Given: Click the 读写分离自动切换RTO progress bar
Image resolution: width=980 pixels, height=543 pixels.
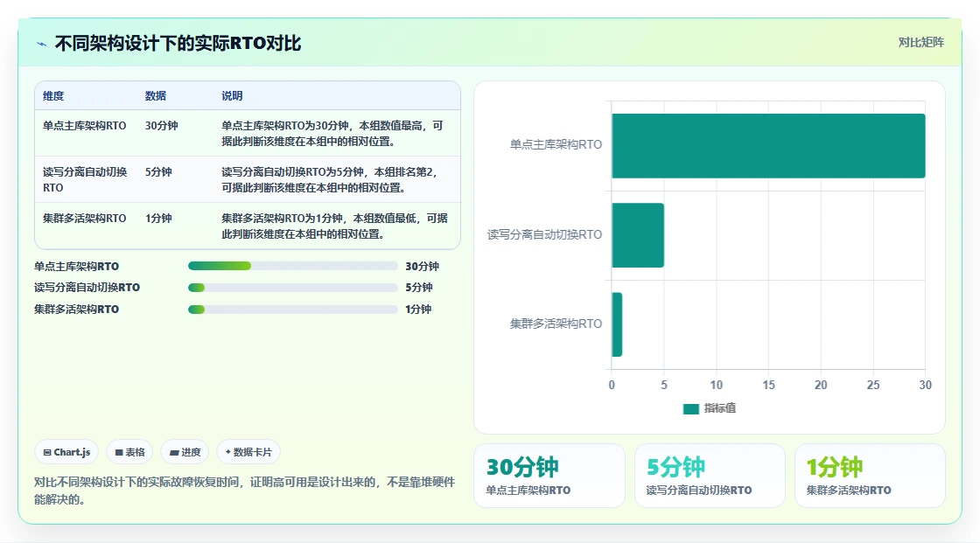Looking at the screenshot, I should (292, 288).
